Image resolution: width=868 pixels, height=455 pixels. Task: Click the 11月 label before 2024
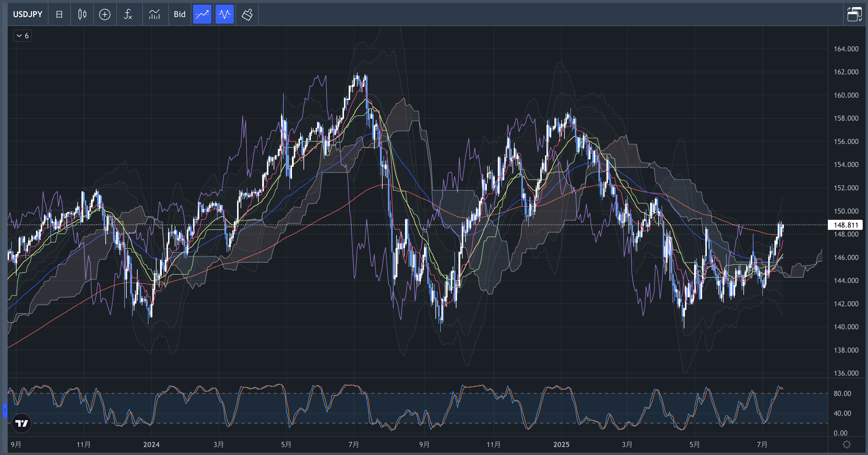[x=84, y=445]
